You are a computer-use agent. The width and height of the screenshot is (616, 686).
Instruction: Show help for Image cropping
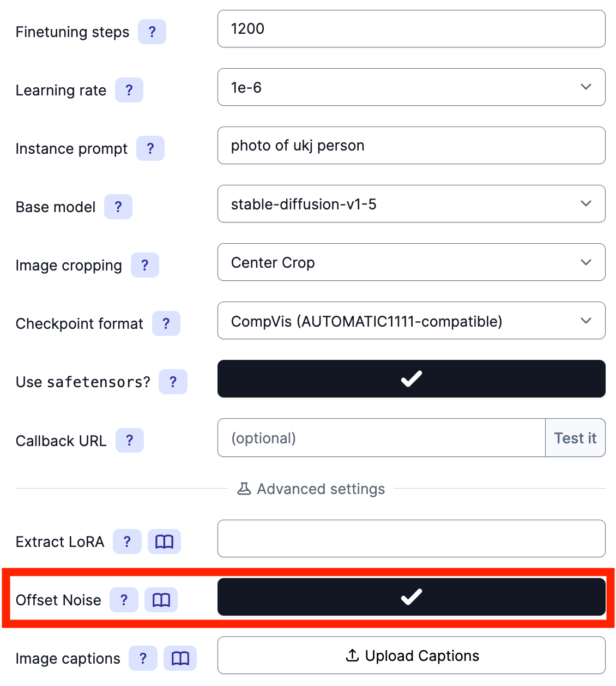[x=144, y=265]
